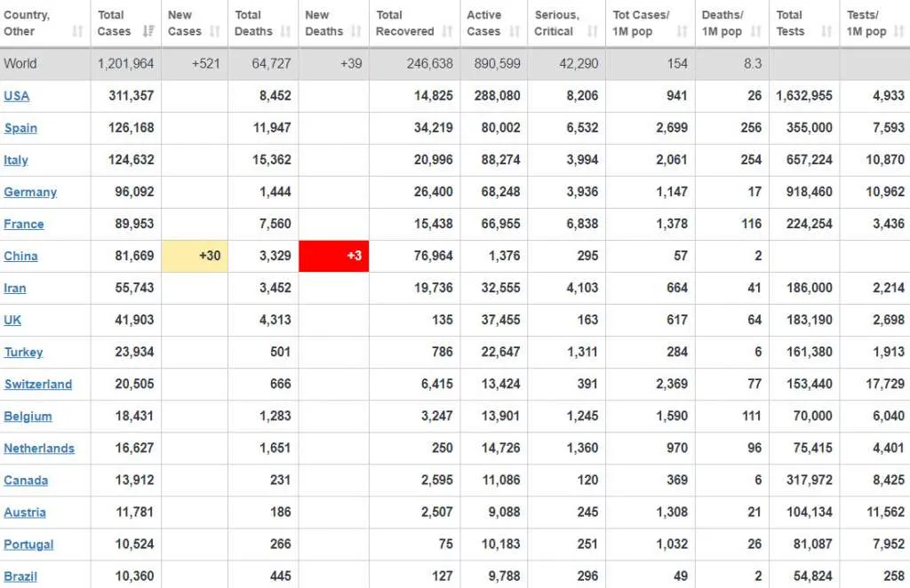Open the Netherlands country link

tap(39, 449)
